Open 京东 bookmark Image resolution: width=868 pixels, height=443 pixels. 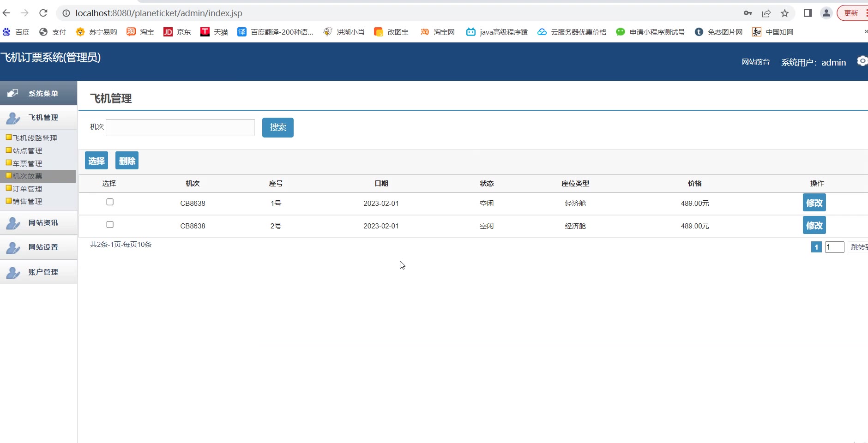[x=177, y=32]
